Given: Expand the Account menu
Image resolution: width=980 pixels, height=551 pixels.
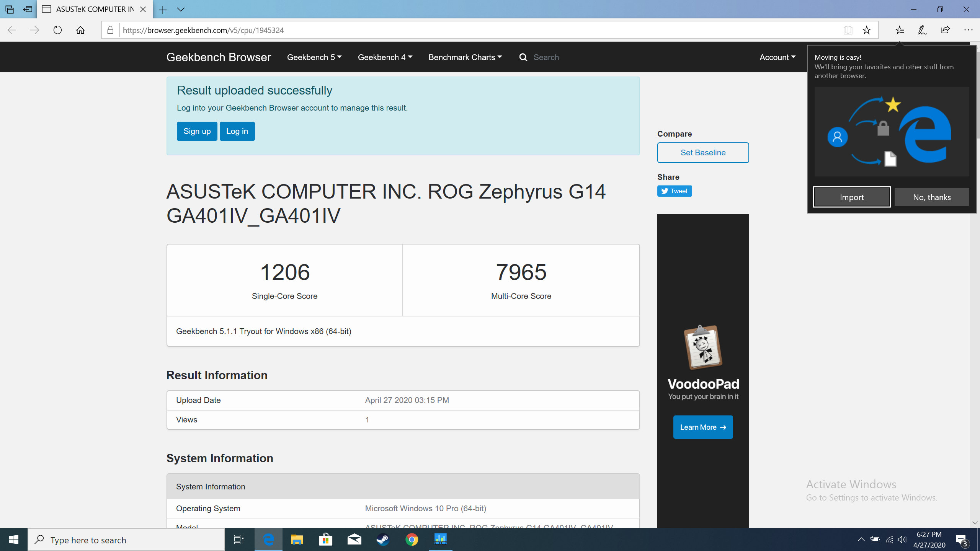Looking at the screenshot, I should (777, 57).
